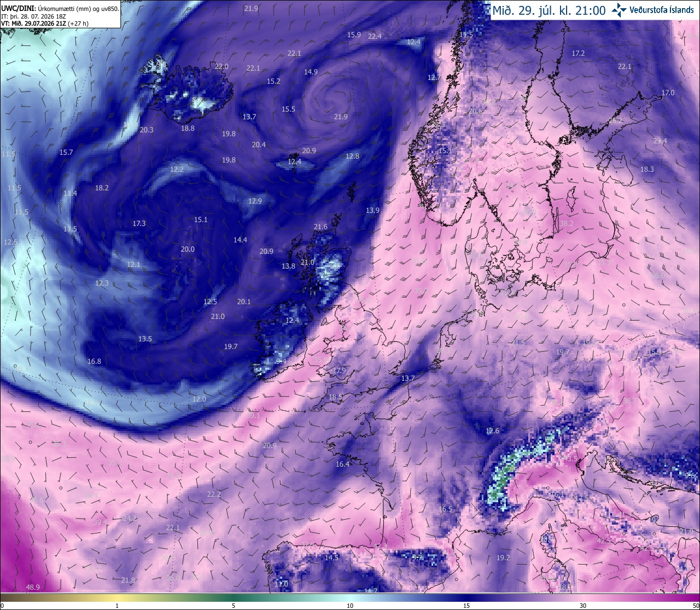Pick the 10 mm mark on color scale

(350, 605)
